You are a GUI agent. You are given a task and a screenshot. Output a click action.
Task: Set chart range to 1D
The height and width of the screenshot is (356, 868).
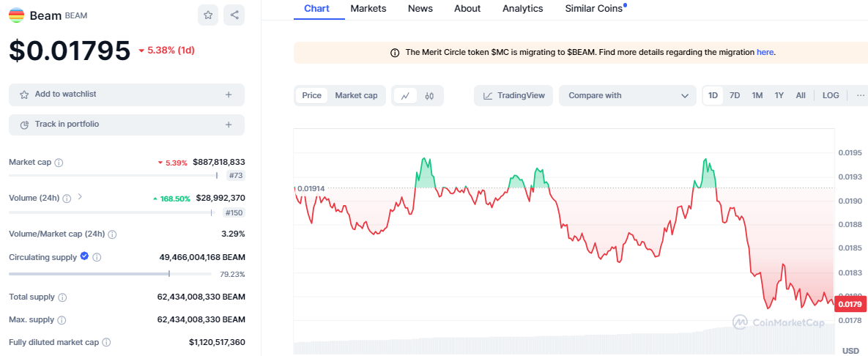point(713,95)
